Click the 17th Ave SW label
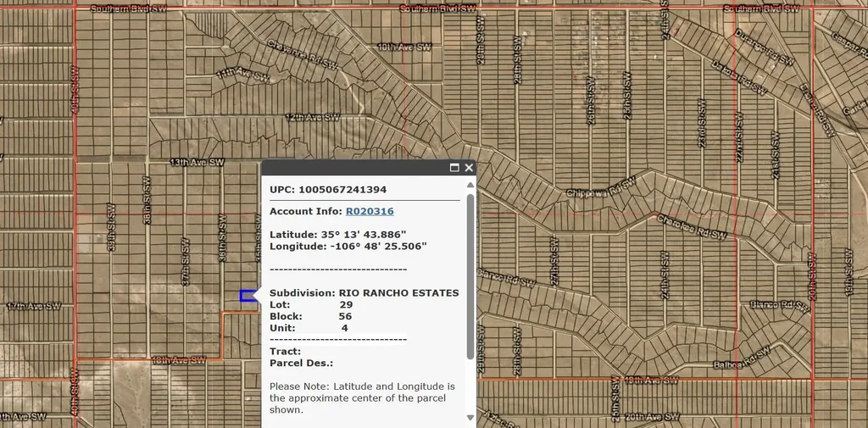This screenshot has width=868, height=428. (34, 306)
